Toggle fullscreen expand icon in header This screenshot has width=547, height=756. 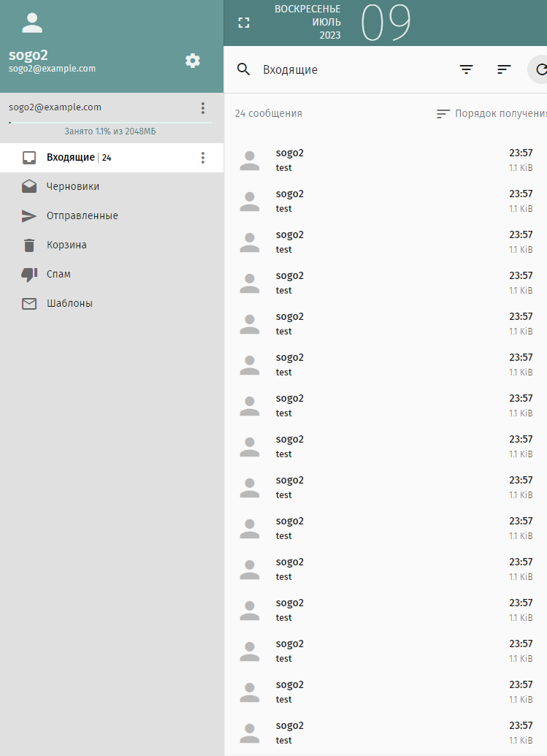coord(244,23)
